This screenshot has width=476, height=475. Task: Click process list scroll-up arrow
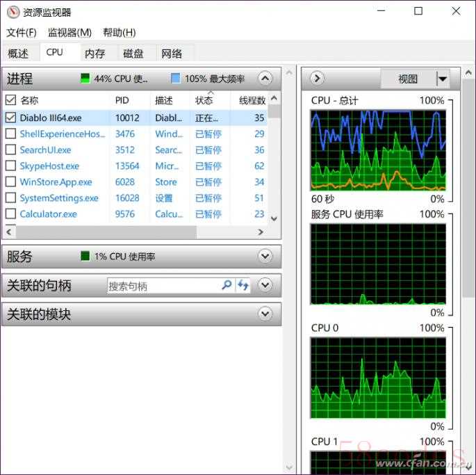tap(274, 98)
